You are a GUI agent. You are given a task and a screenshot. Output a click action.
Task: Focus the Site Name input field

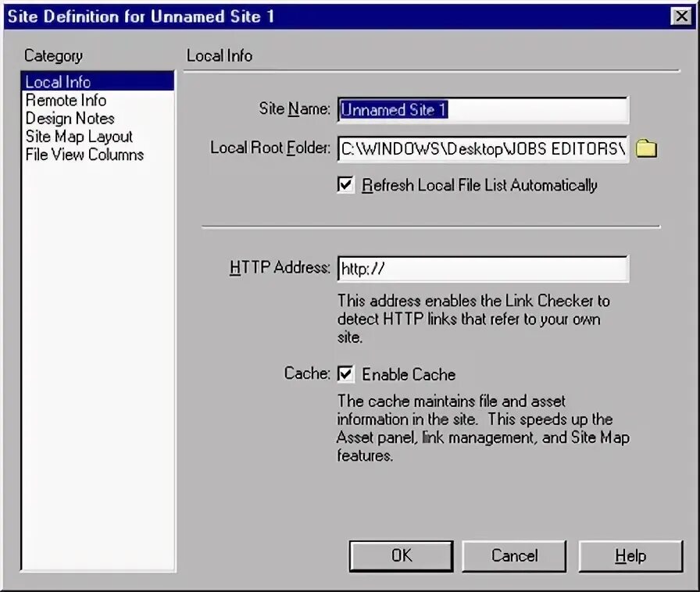(483, 110)
